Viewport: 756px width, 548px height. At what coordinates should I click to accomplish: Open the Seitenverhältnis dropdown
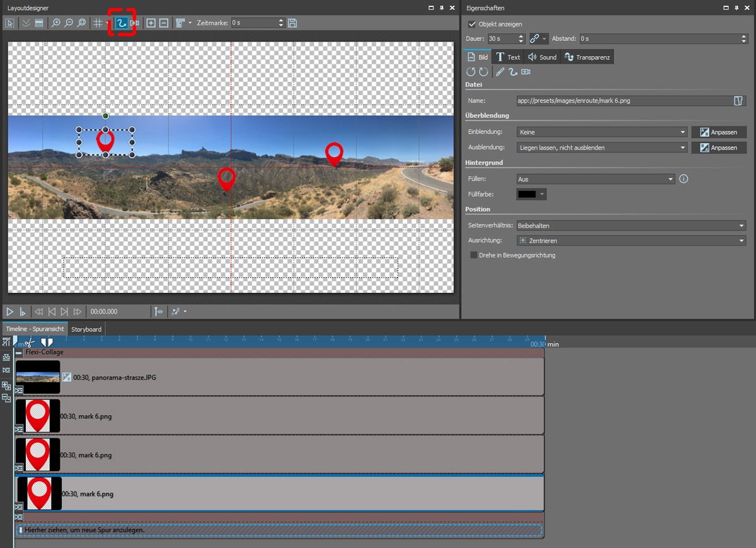click(630, 225)
